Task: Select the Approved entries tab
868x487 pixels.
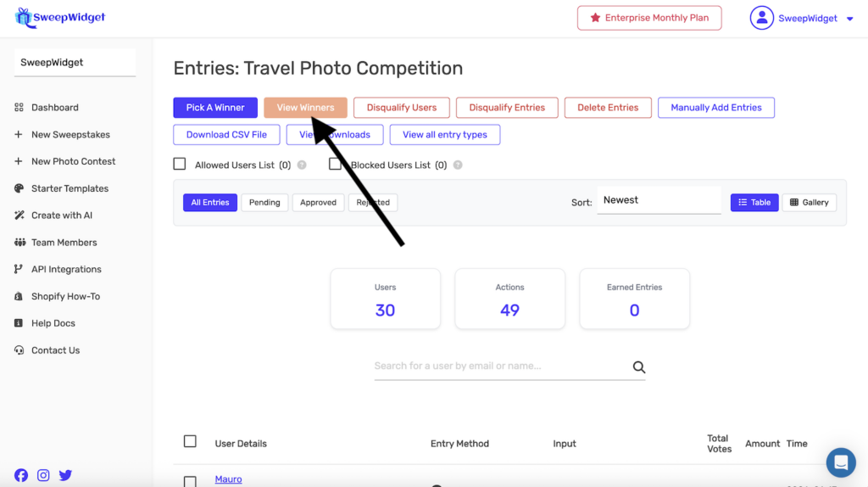Action: pos(318,203)
